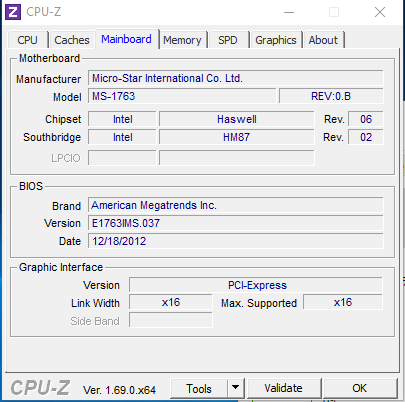Switch to the CPU tab

click(x=27, y=40)
